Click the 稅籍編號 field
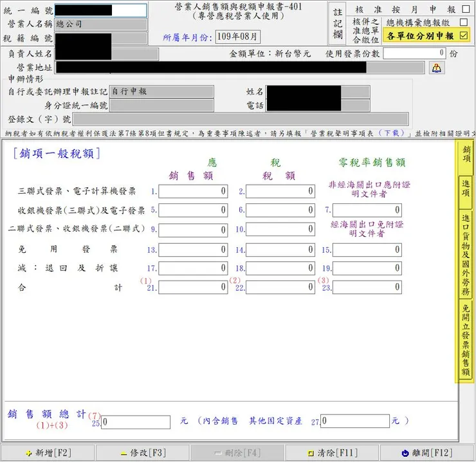This screenshot has width=476, height=462. pos(101,39)
